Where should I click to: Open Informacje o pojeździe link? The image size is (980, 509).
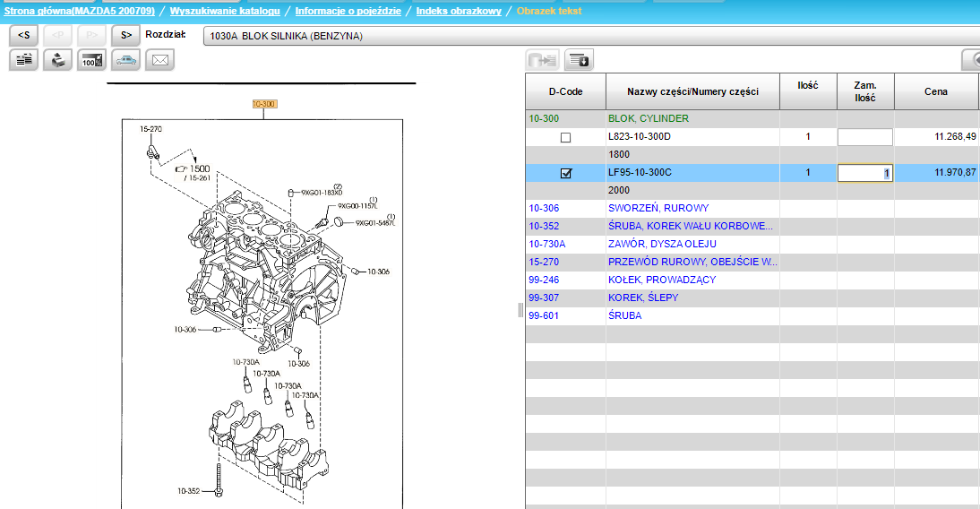348,11
